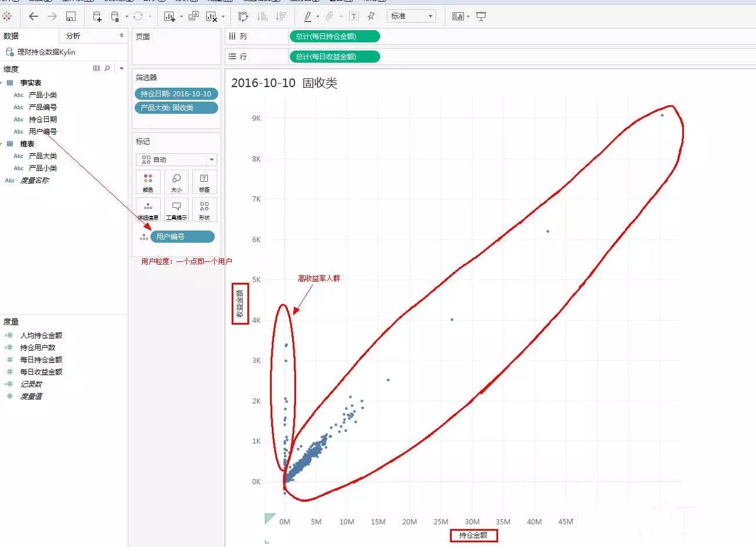Image resolution: width=756 pixels, height=547 pixels.
Task: Select the 度量名称 field
Action: (34, 181)
